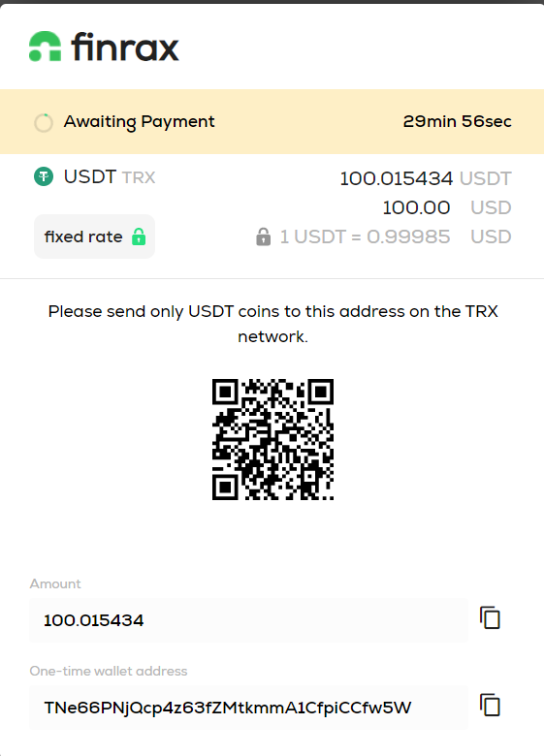Click the finrax wordmark text
The image size is (544, 756).
125,47
